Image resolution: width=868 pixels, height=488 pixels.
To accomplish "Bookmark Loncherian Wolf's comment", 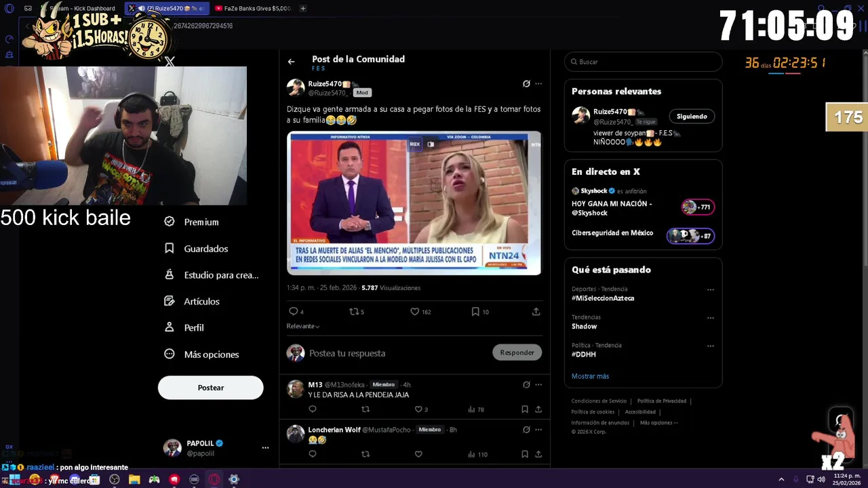I will click(x=525, y=454).
